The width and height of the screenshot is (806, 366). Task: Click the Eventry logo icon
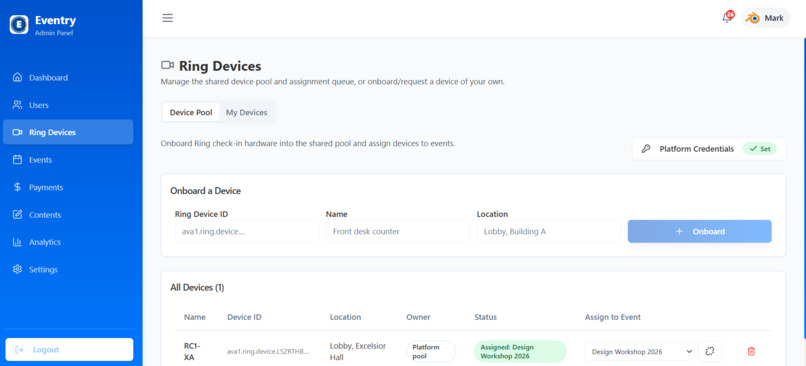tap(19, 24)
